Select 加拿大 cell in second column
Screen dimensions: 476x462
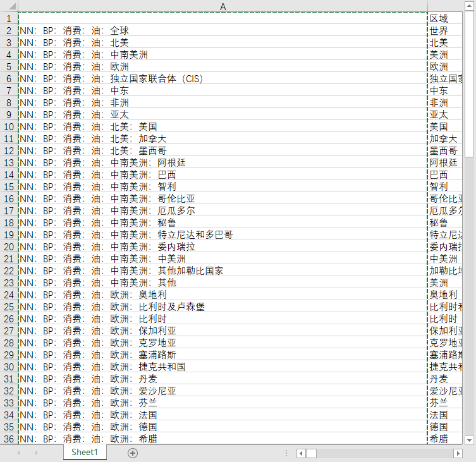click(445, 138)
